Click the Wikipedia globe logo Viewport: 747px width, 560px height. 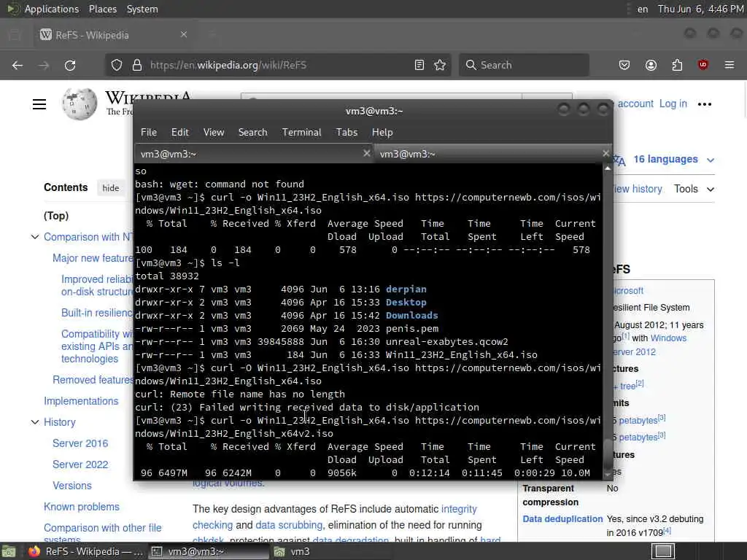click(79, 104)
